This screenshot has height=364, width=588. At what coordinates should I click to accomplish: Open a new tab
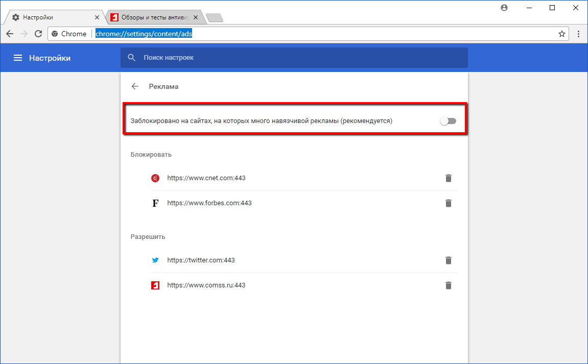pyautogui.click(x=215, y=18)
